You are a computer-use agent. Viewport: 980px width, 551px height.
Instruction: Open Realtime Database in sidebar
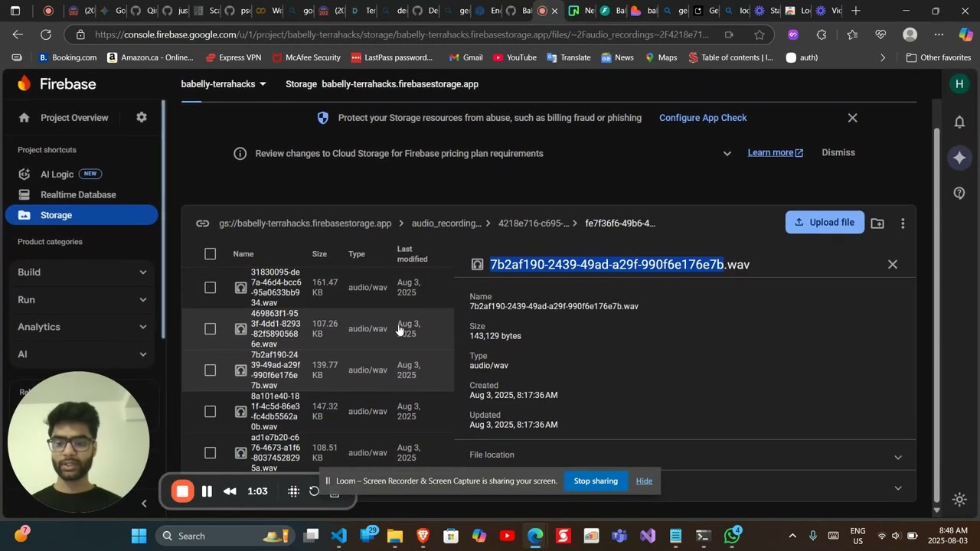pos(78,194)
